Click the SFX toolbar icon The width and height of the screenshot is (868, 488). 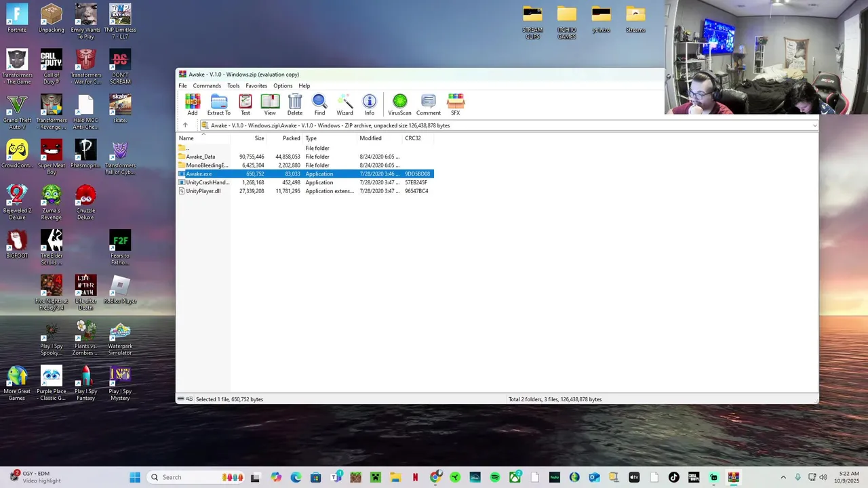(456, 104)
